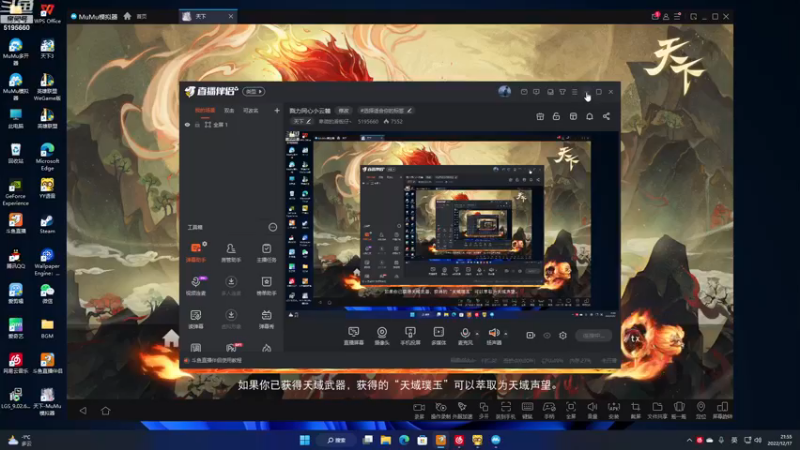Screen dimensions: 800x450
Task: Select the second scene tab
Action: (229, 111)
